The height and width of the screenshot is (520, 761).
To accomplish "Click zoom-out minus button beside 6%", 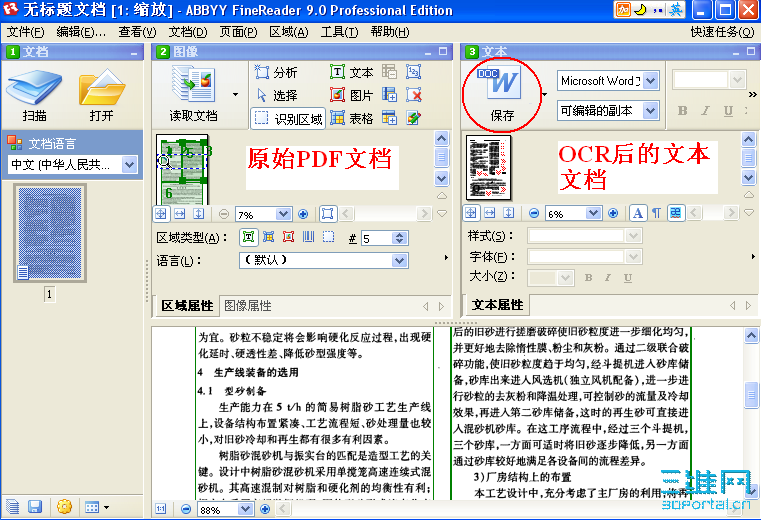I will click(534, 214).
